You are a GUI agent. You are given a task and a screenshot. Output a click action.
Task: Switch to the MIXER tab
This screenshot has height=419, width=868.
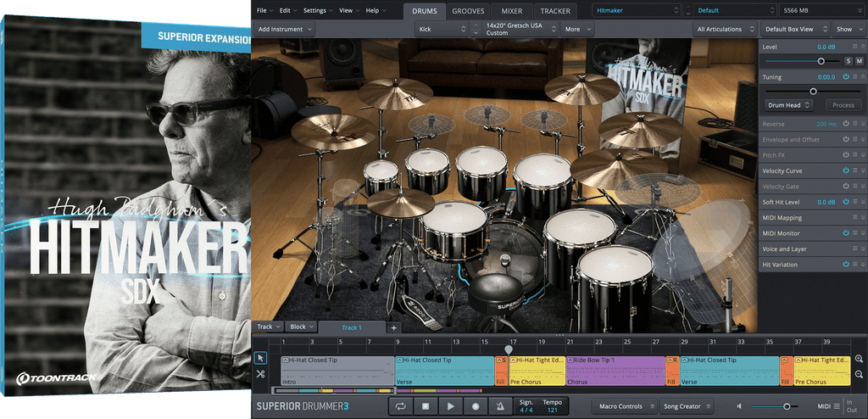512,11
